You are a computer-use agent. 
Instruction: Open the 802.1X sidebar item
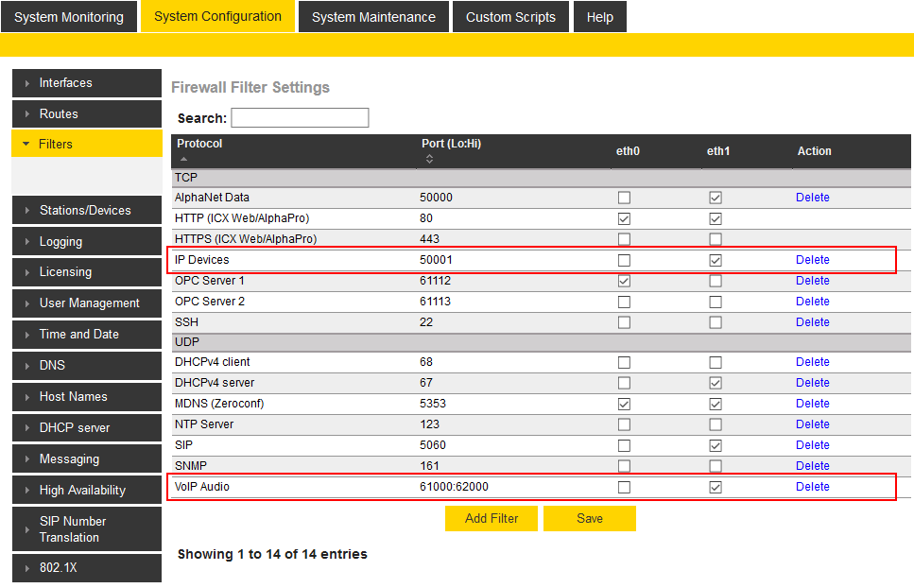pyautogui.click(x=59, y=568)
